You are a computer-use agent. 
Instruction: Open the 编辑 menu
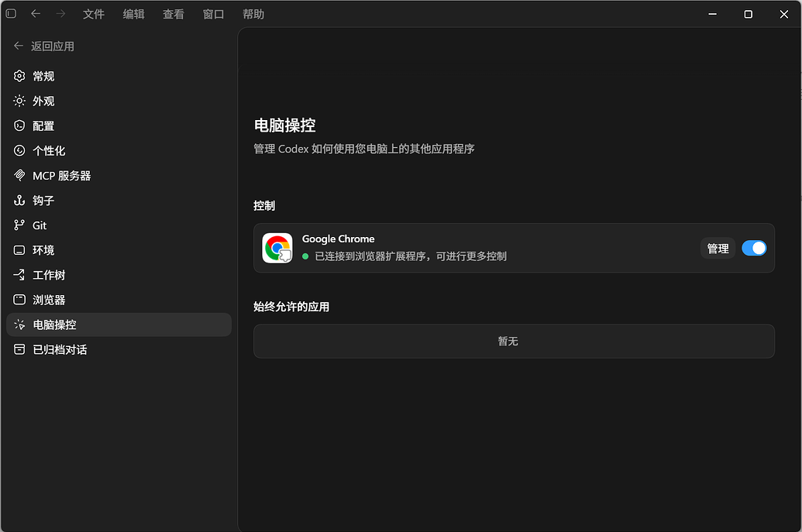tap(133, 14)
